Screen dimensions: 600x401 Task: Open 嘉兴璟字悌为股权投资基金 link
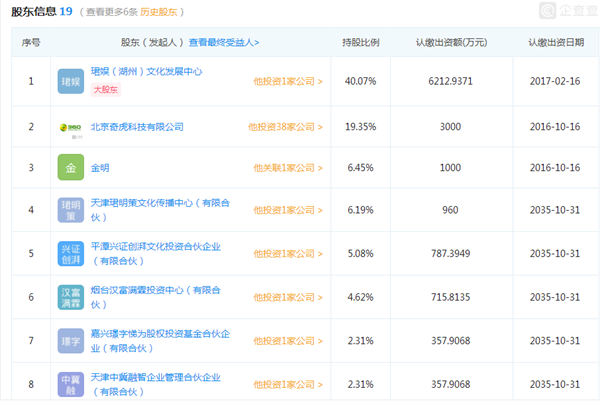coord(160,341)
